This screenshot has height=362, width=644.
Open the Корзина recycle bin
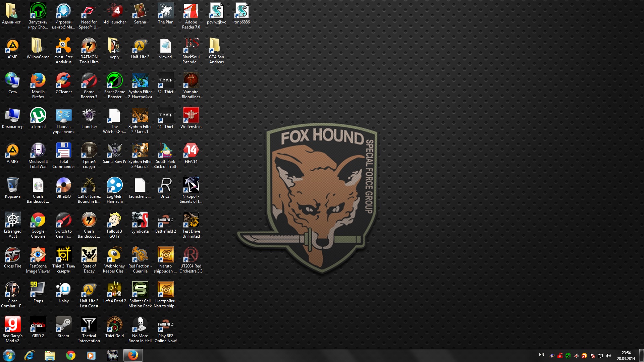tap(12, 188)
